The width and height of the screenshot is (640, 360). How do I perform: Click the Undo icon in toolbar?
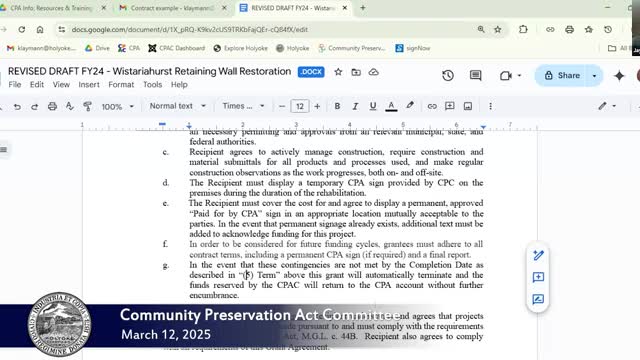[x=17, y=107]
